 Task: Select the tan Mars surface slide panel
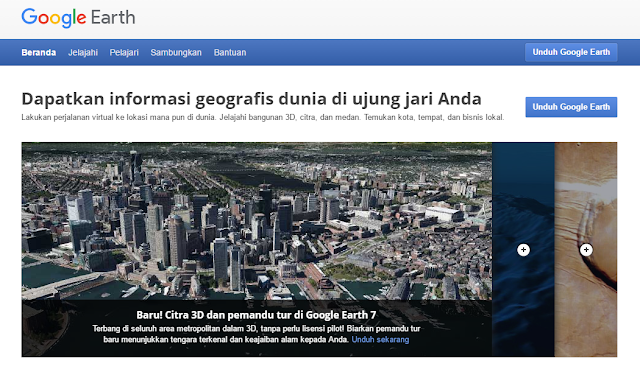coord(586,249)
